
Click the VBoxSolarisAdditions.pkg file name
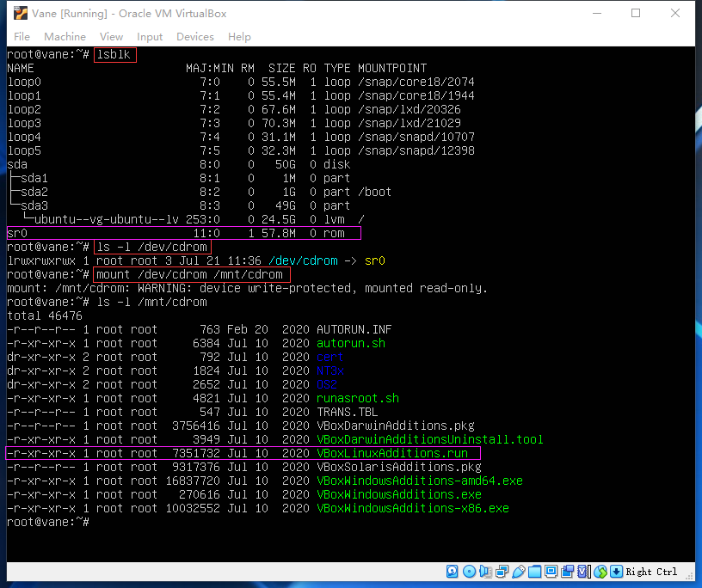399,467
